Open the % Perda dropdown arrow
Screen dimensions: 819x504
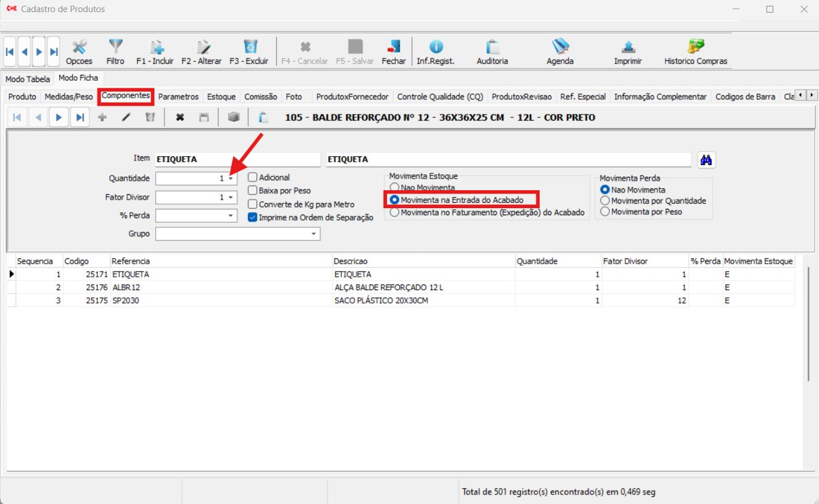coord(231,216)
